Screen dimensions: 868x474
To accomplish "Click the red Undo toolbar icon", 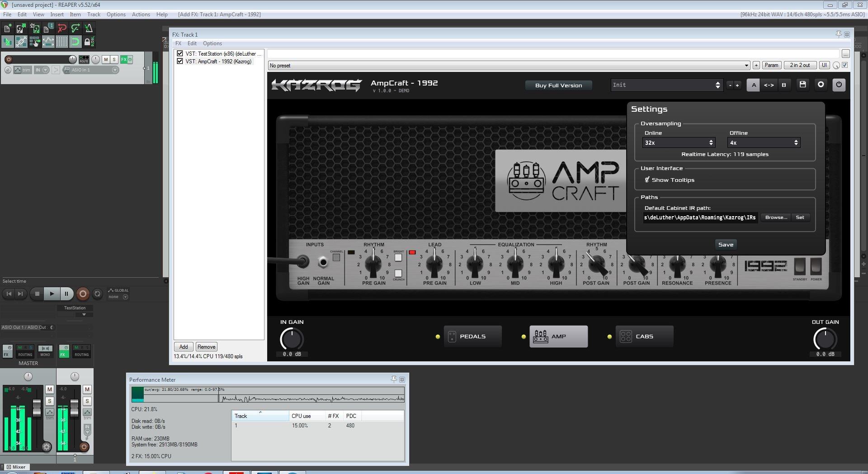I will (61, 28).
